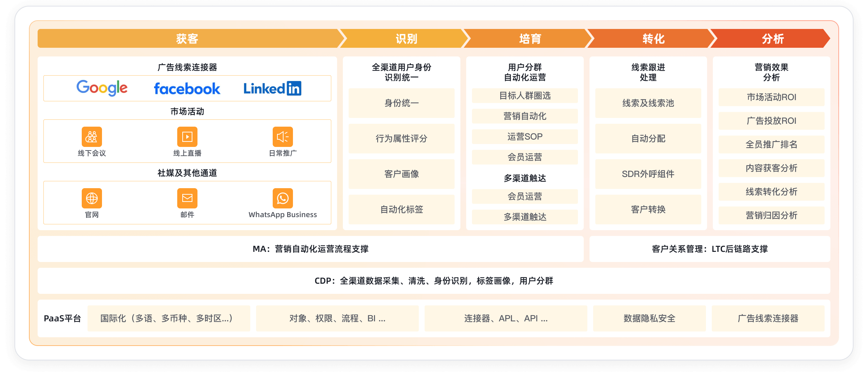This screenshot has width=868, height=372.
Task: Click the SDR外呼组件 box
Action: pos(648,174)
